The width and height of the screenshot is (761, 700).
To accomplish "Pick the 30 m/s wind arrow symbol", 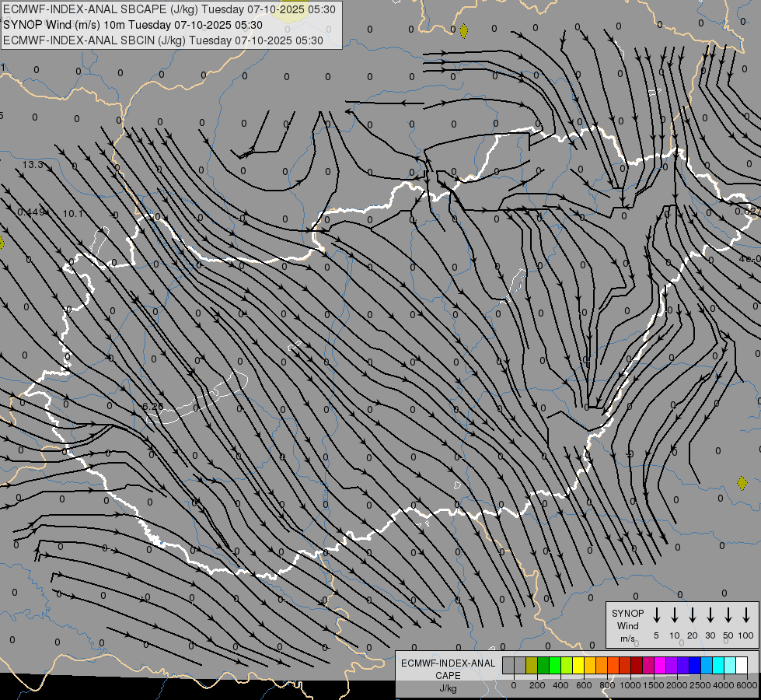I will [710, 615].
